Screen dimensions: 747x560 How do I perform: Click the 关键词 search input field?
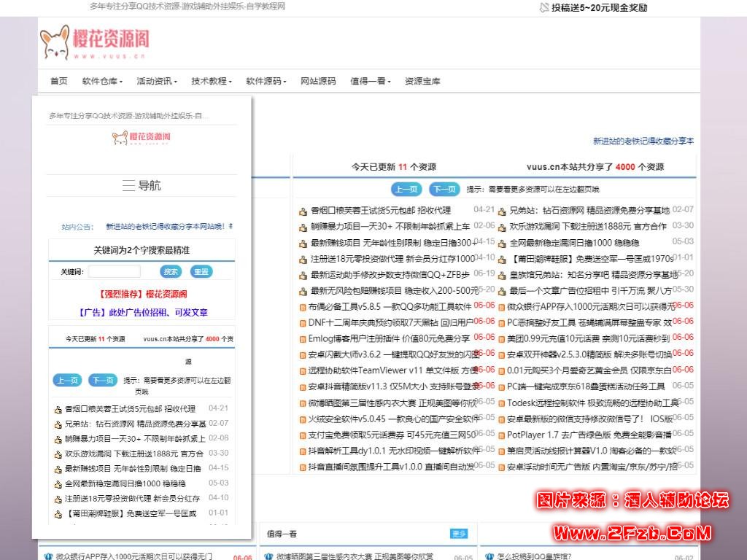[114, 272]
